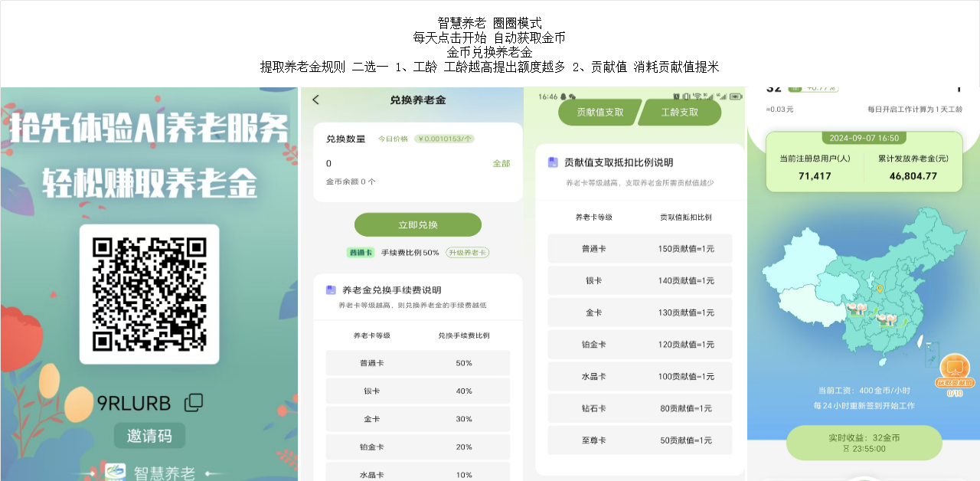Click the 智慧养老 logo icon on the poster
The image size is (980, 481).
115,472
